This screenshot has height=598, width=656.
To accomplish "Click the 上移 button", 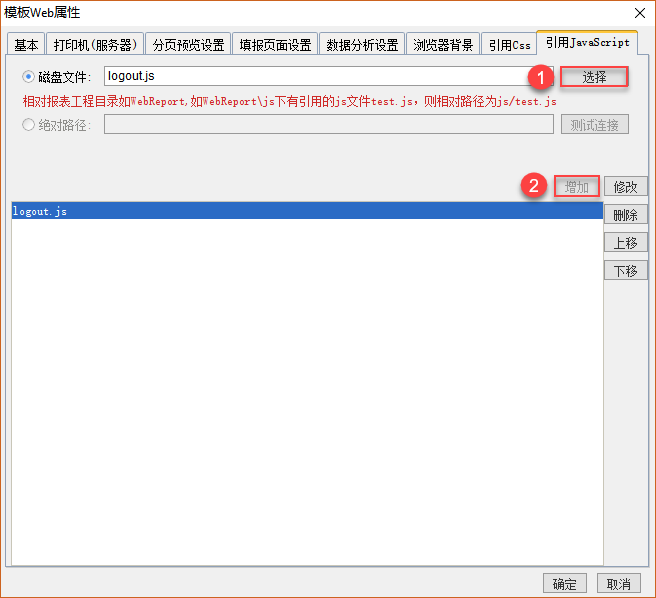I will [x=625, y=243].
